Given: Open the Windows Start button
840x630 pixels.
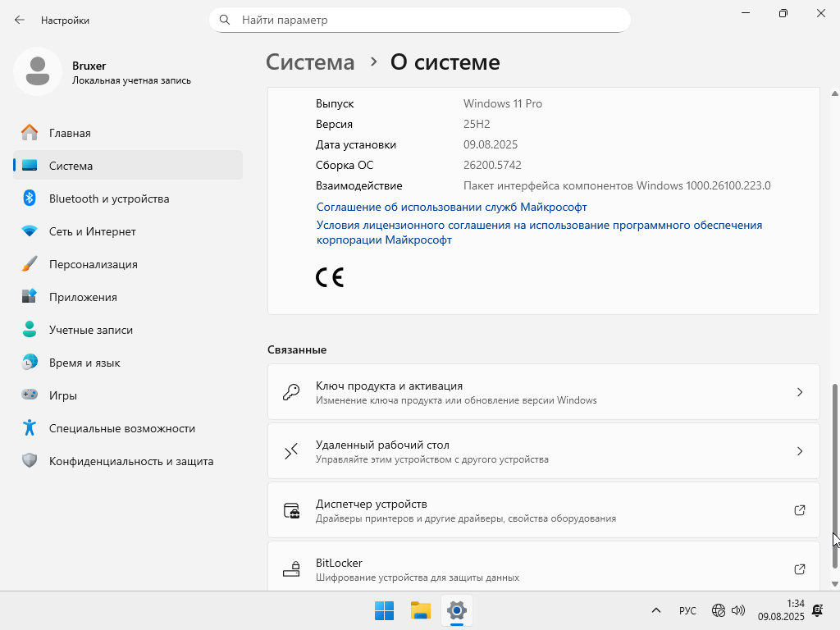Looking at the screenshot, I should [384, 610].
